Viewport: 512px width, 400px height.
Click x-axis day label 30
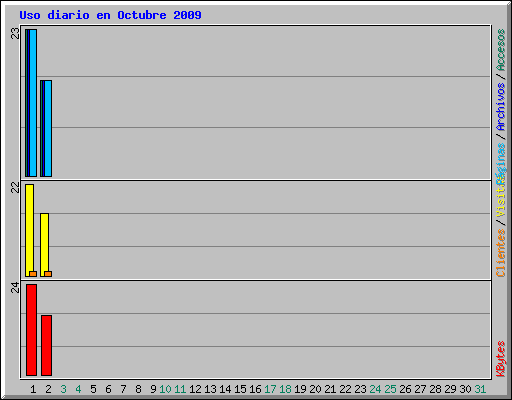[x=465, y=389]
